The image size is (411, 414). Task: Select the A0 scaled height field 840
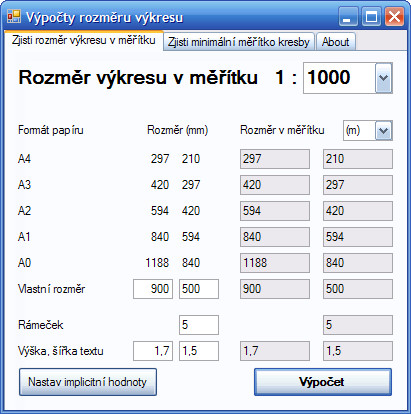[358, 263]
